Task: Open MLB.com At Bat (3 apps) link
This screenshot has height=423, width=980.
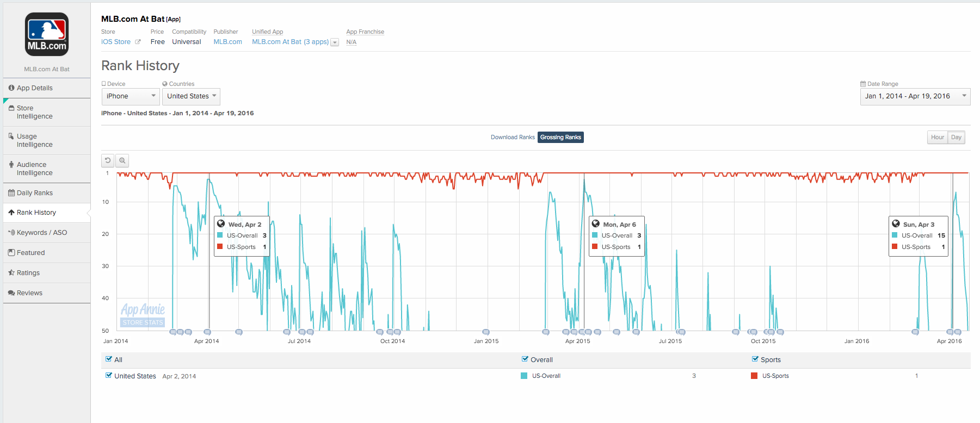Action: pyautogui.click(x=290, y=42)
